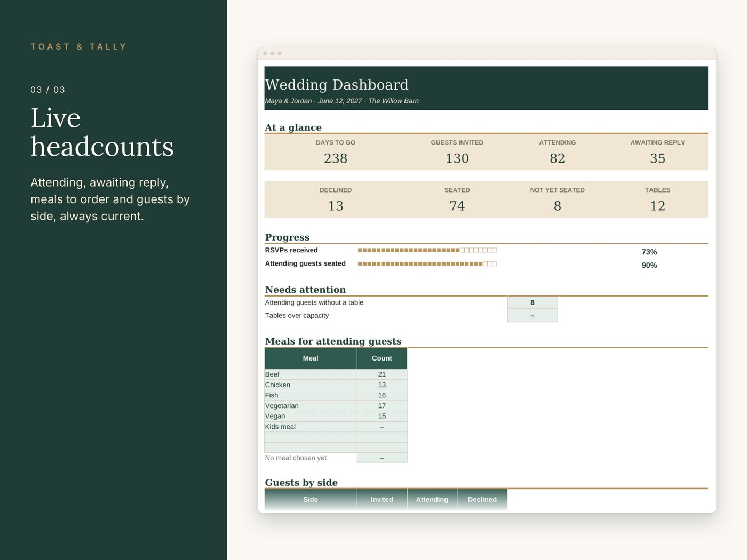Click the Tables over capacity value cell
The width and height of the screenshot is (747, 560).
(x=533, y=316)
